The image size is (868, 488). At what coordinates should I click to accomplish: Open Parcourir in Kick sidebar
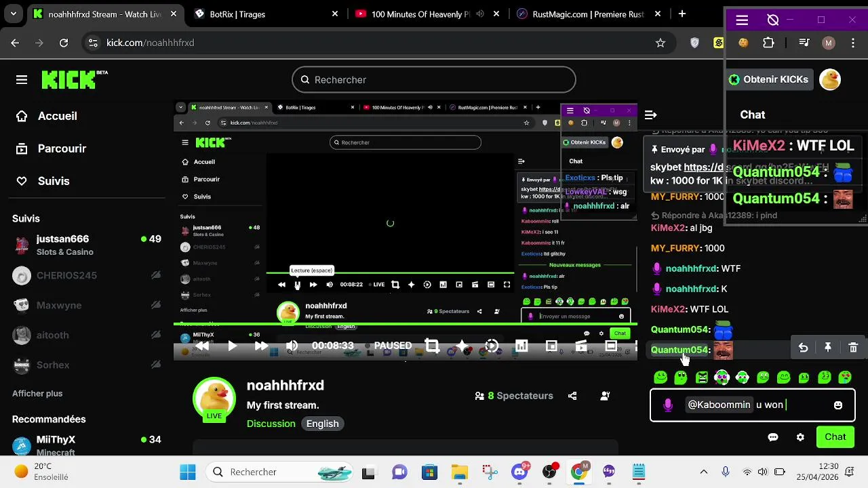click(x=52, y=148)
